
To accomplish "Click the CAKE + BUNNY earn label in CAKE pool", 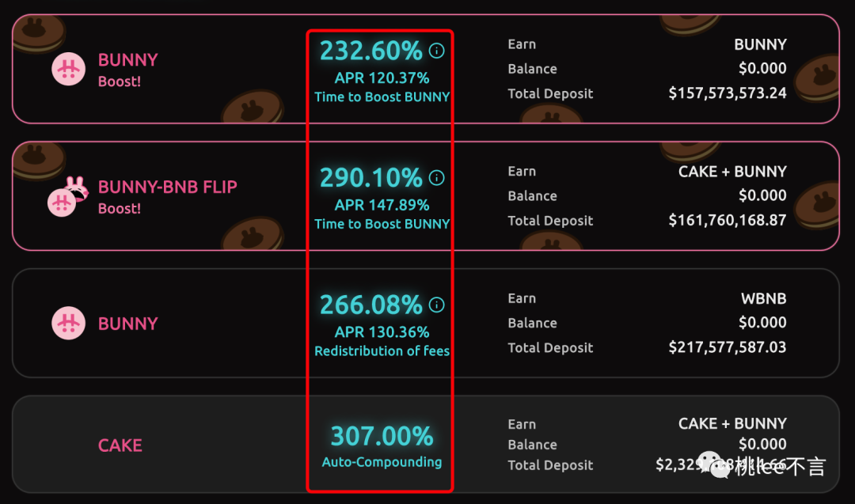I will 732,423.
